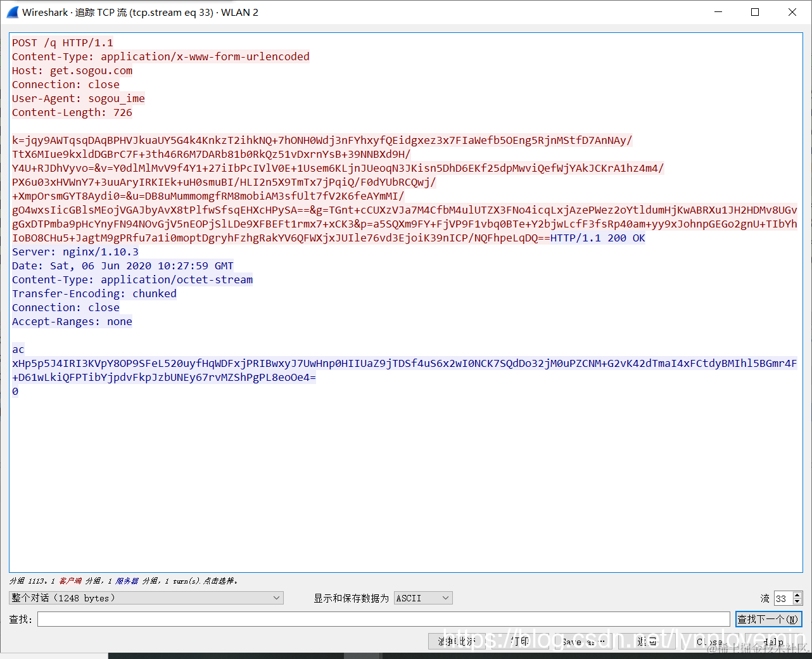Click the 'Content-Length: 726' line
The width and height of the screenshot is (812, 659).
coord(72,113)
